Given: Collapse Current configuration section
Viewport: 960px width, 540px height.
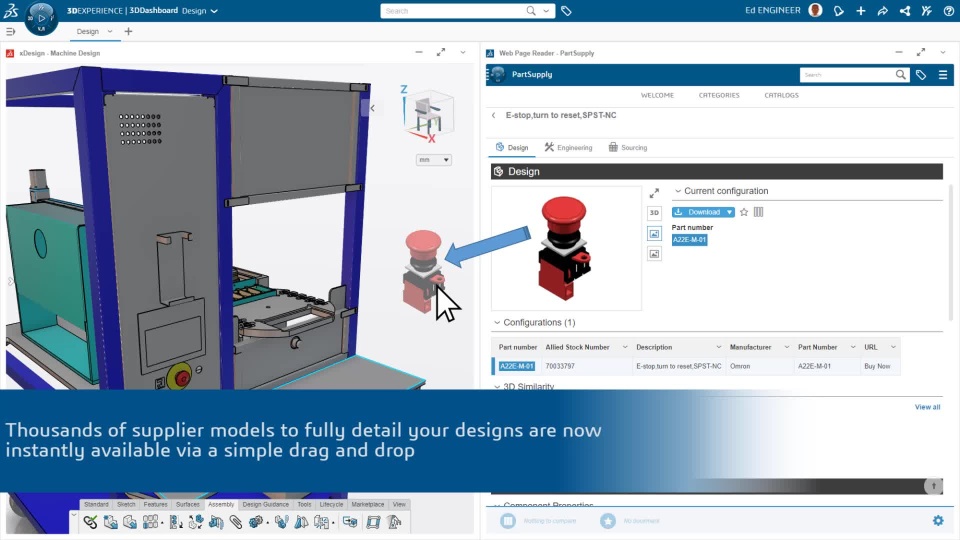Looking at the screenshot, I should point(678,191).
